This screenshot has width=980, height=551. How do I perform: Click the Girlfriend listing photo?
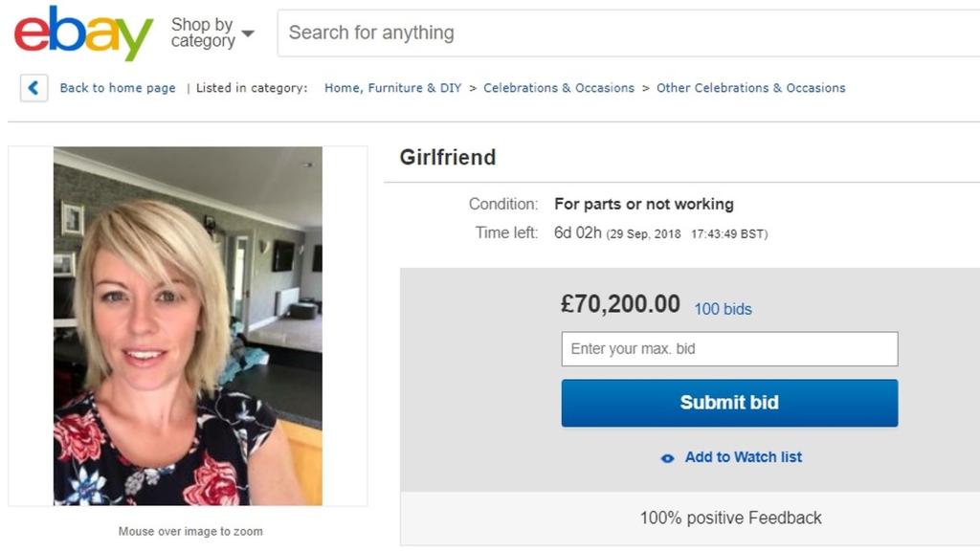pyautogui.click(x=189, y=325)
